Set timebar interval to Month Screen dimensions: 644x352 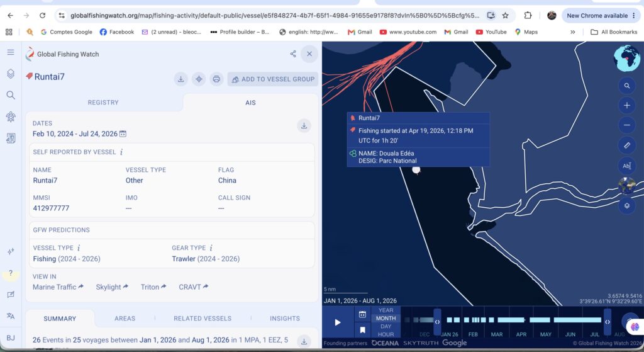click(x=386, y=318)
